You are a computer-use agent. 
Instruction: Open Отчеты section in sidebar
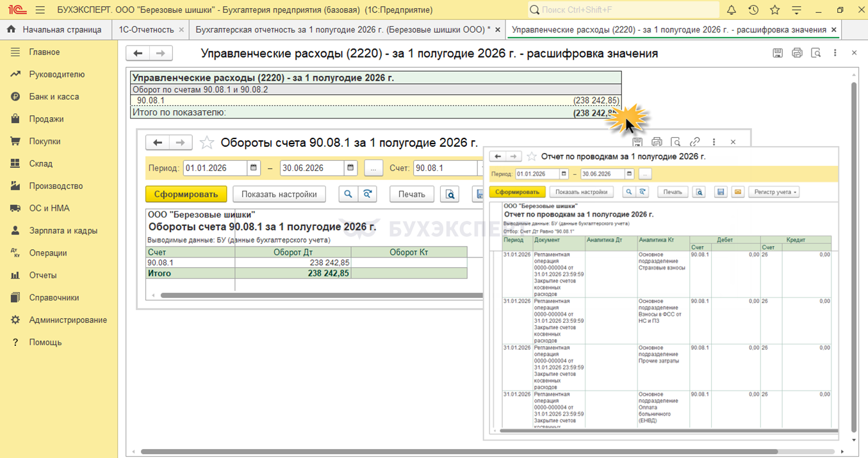click(42, 275)
